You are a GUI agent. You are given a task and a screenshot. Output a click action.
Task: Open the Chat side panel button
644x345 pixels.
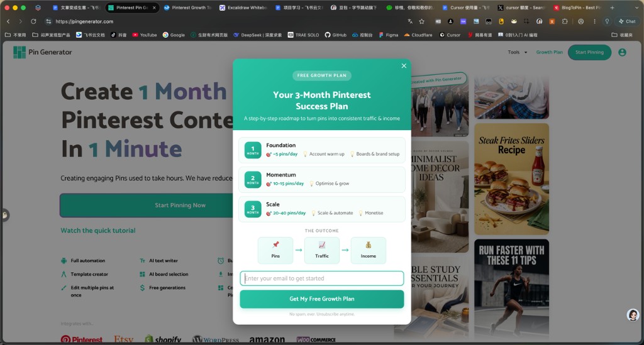pos(627,21)
